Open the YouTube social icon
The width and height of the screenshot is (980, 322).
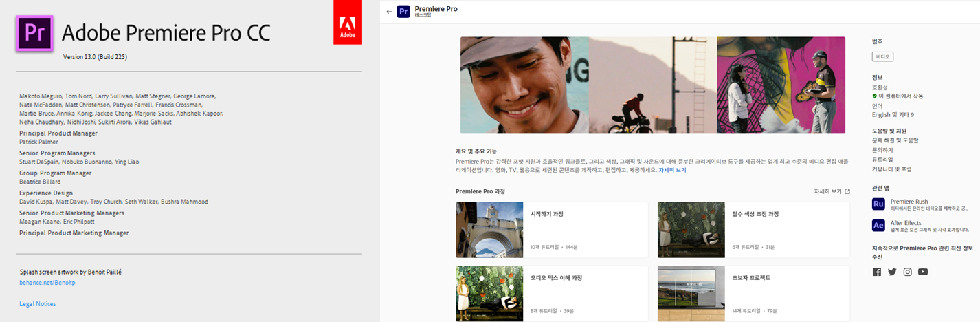[x=923, y=272]
